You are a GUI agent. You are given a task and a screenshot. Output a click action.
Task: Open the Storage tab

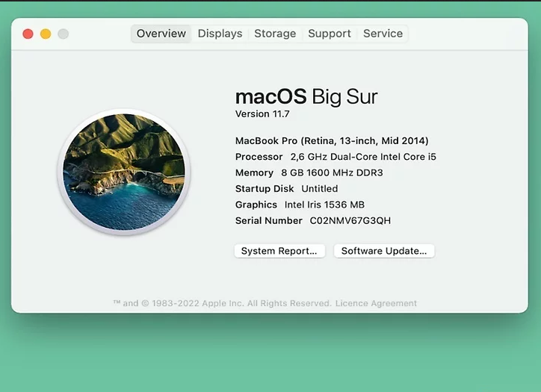275,34
